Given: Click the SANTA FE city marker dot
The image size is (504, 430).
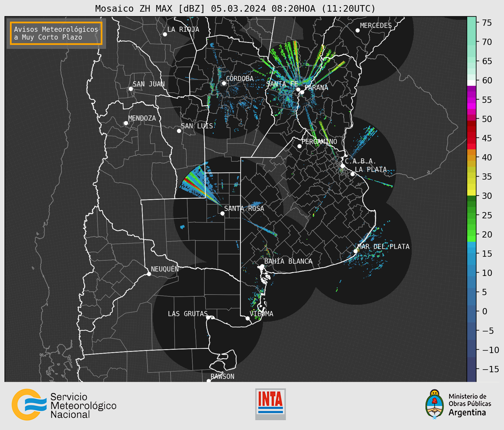Looking at the screenshot, I should pyautogui.click(x=298, y=89).
